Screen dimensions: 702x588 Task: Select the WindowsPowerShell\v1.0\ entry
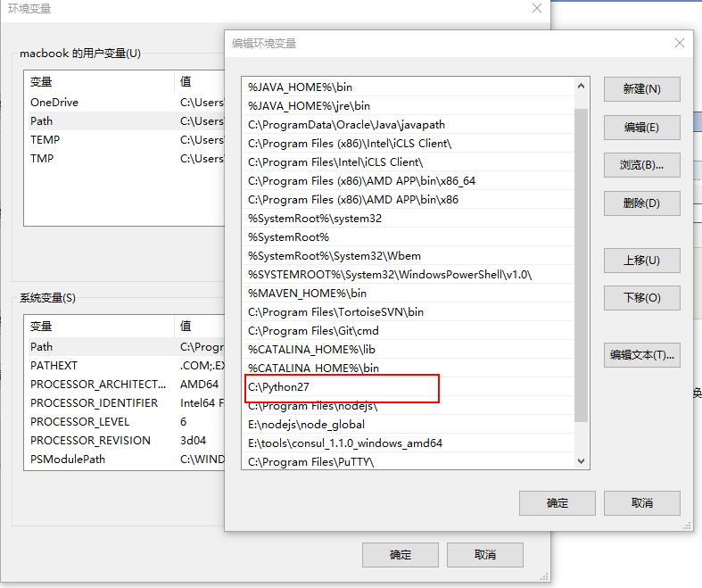click(408, 275)
